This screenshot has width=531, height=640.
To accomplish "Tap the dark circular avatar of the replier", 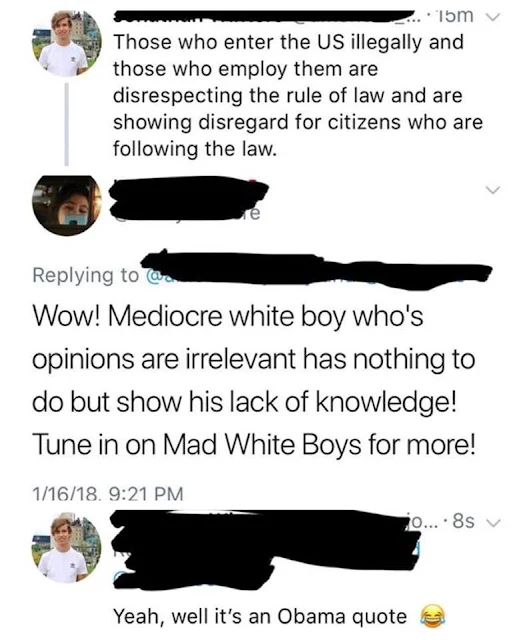I will point(67,205).
